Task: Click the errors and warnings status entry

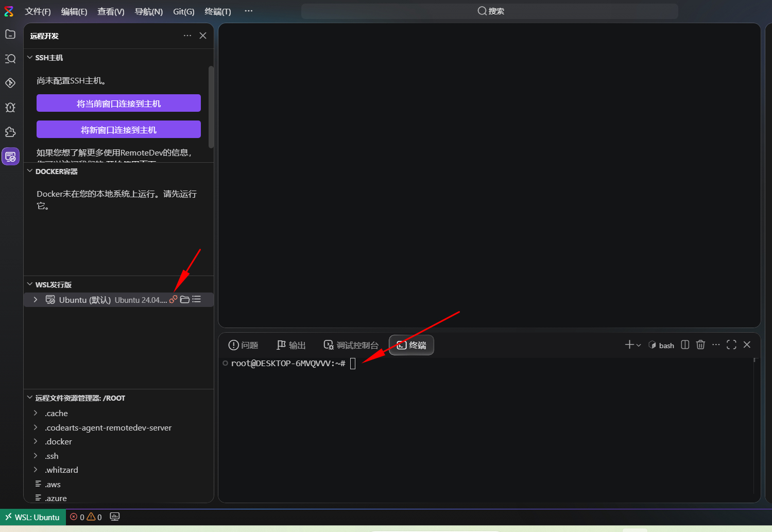Action: pyautogui.click(x=86, y=517)
